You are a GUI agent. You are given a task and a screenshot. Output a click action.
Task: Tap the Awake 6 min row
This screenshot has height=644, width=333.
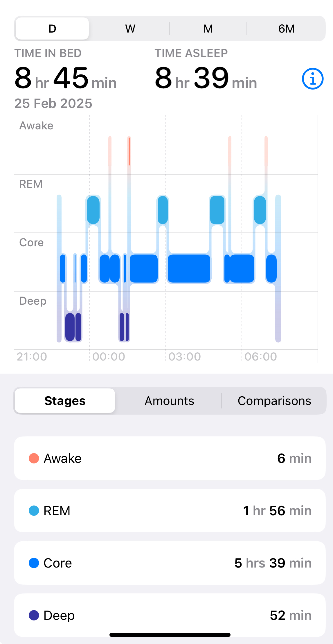tap(170, 458)
